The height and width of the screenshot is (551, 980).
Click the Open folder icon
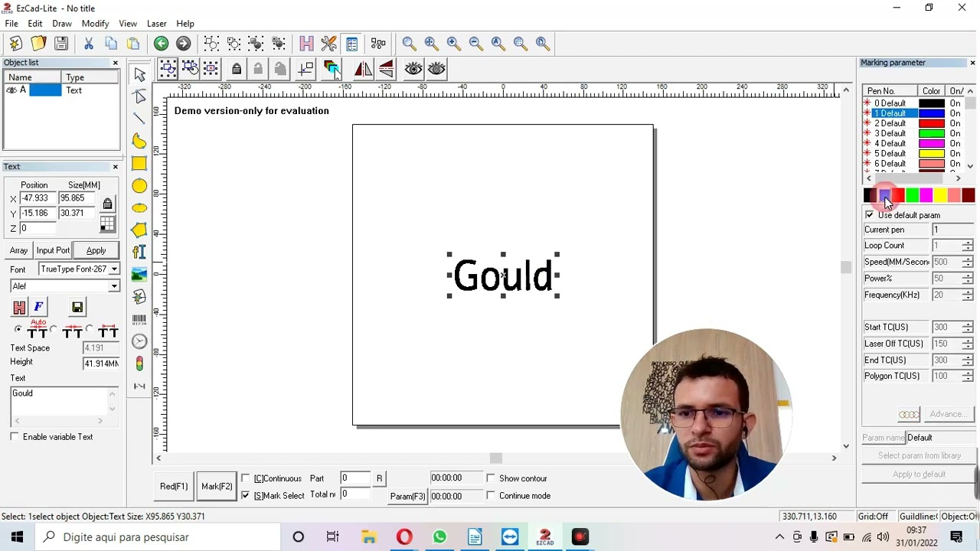[x=38, y=44]
